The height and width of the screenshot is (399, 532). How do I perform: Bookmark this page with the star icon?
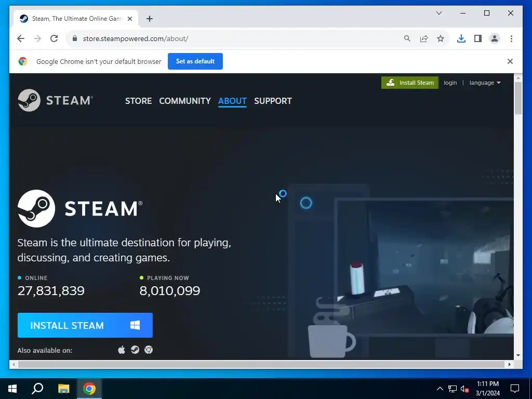tap(441, 38)
